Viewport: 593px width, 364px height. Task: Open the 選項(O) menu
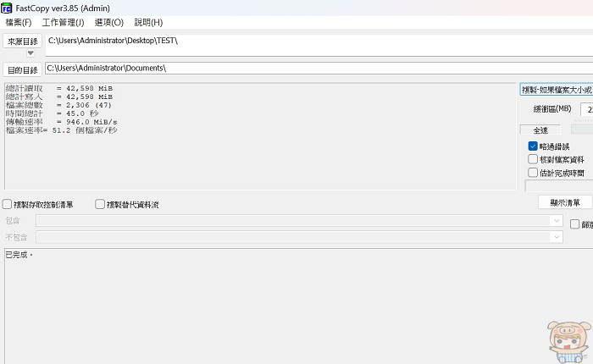pos(108,23)
